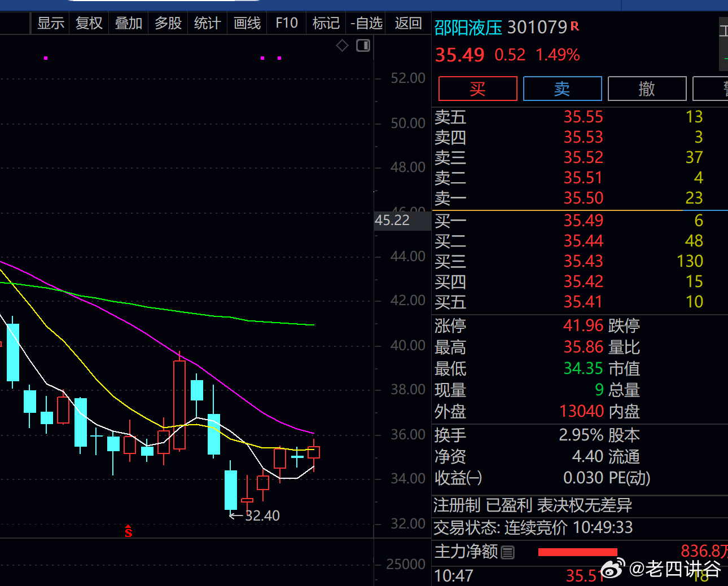Select 卖一 price 35.50
Viewport: 728px width, 586px height.
(584, 198)
